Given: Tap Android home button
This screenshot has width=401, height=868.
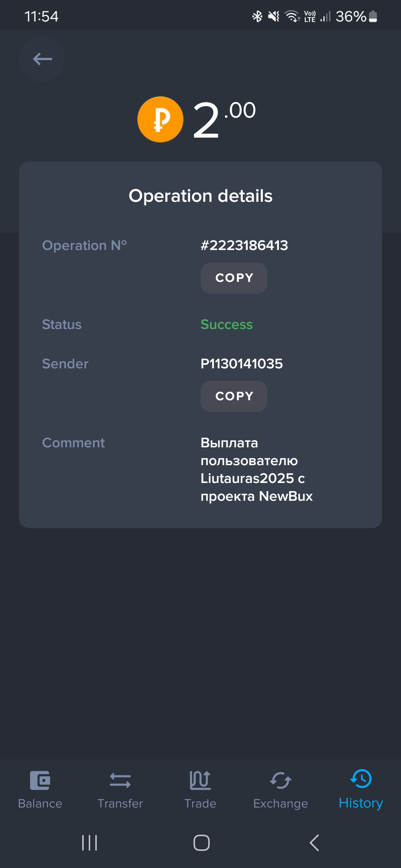Looking at the screenshot, I should pyautogui.click(x=202, y=843).
